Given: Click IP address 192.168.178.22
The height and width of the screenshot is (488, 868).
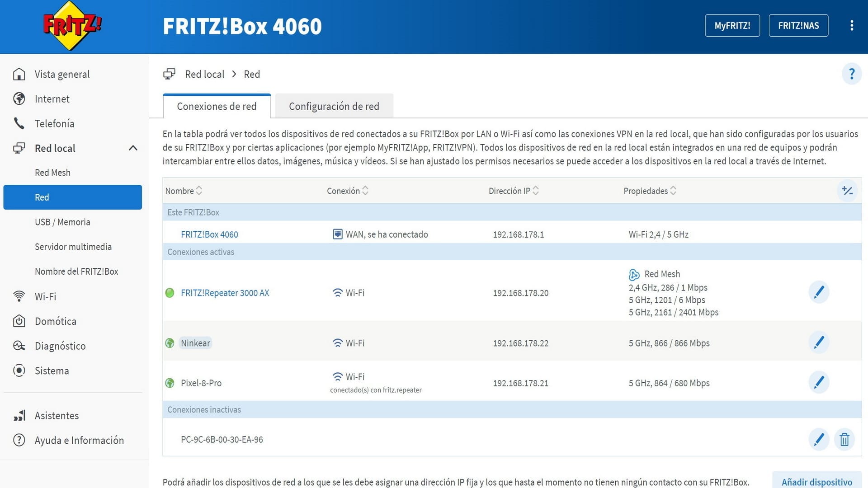Looking at the screenshot, I should [x=520, y=343].
